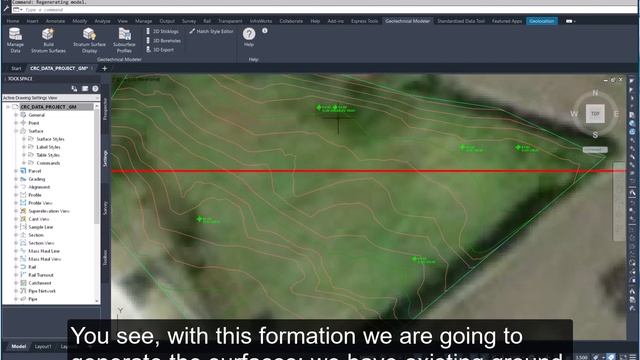This screenshot has height=360, width=640.
Task: Select Commands under Surface
Action: pos(48,163)
